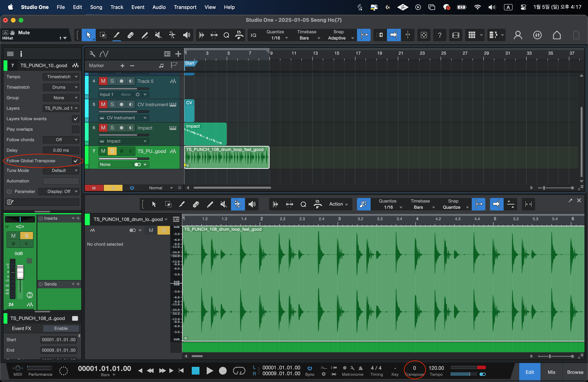Click Return to Zero transport button
588x382 pixels.
tap(181, 371)
